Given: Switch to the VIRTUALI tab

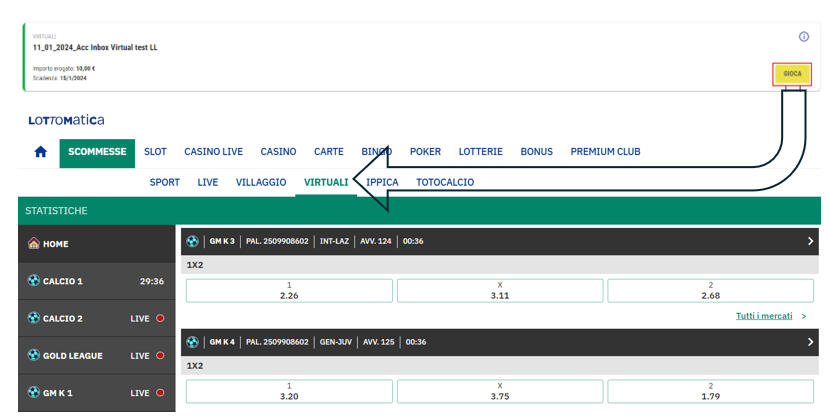Looking at the screenshot, I should pos(326,183).
